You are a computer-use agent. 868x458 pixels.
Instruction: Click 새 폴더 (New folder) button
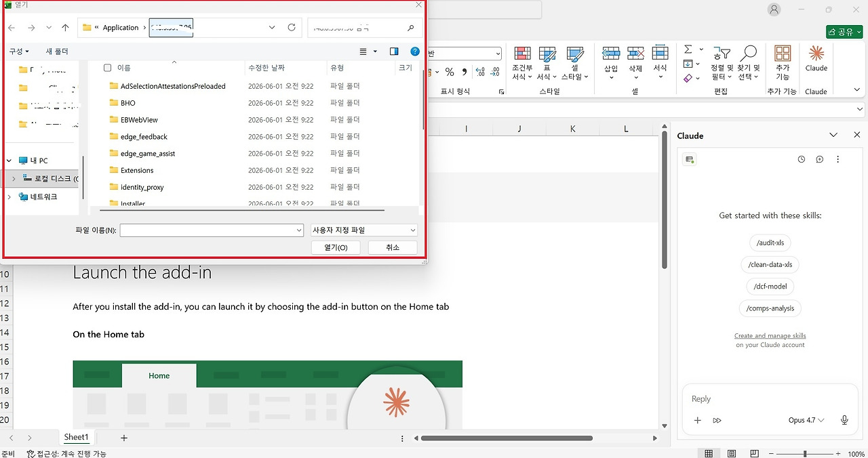[57, 51]
